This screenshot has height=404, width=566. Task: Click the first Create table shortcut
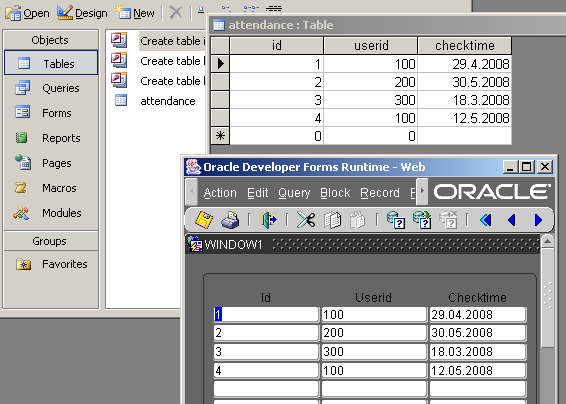[158, 41]
